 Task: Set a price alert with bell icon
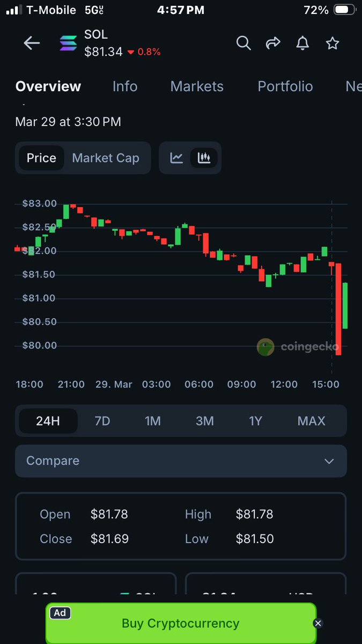[303, 43]
